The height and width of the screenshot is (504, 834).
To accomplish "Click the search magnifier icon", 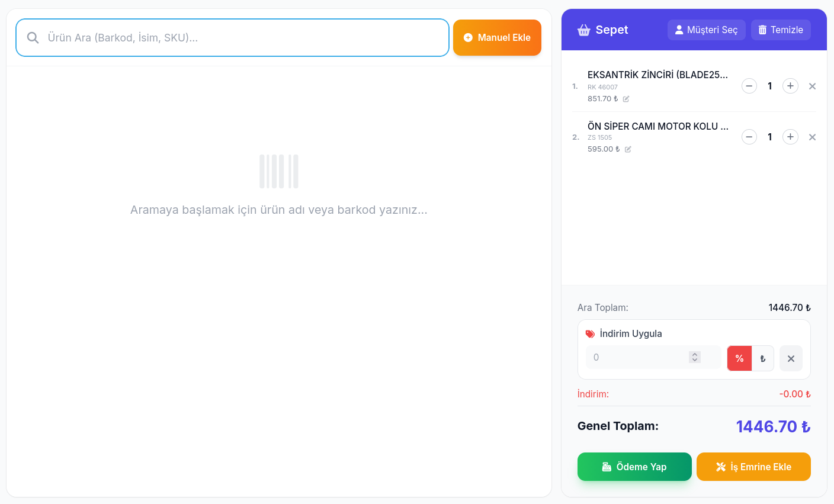I will tap(33, 38).
